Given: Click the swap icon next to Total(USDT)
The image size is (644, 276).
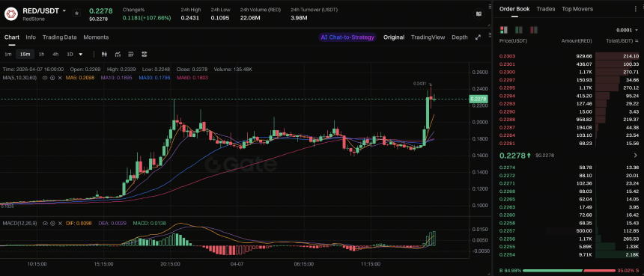Looking at the screenshot, I should click(x=637, y=41).
